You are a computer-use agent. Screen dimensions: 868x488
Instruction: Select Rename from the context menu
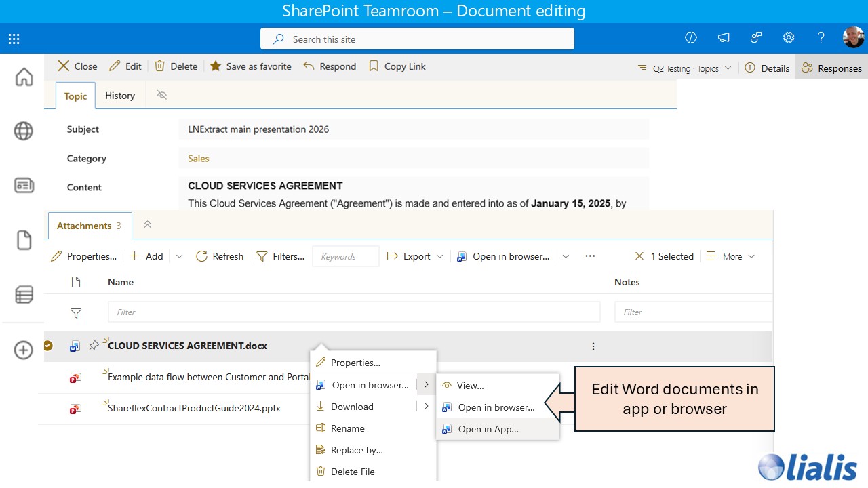coord(347,428)
